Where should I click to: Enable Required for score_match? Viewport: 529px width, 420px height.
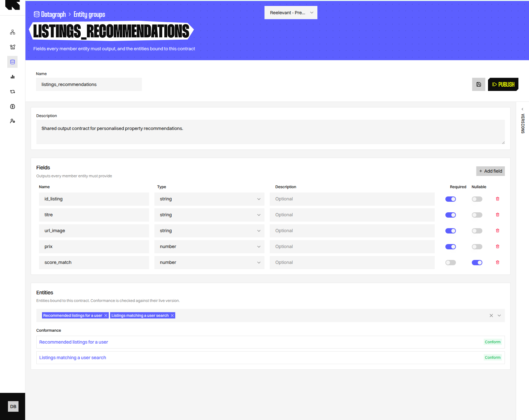pyautogui.click(x=451, y=263)
